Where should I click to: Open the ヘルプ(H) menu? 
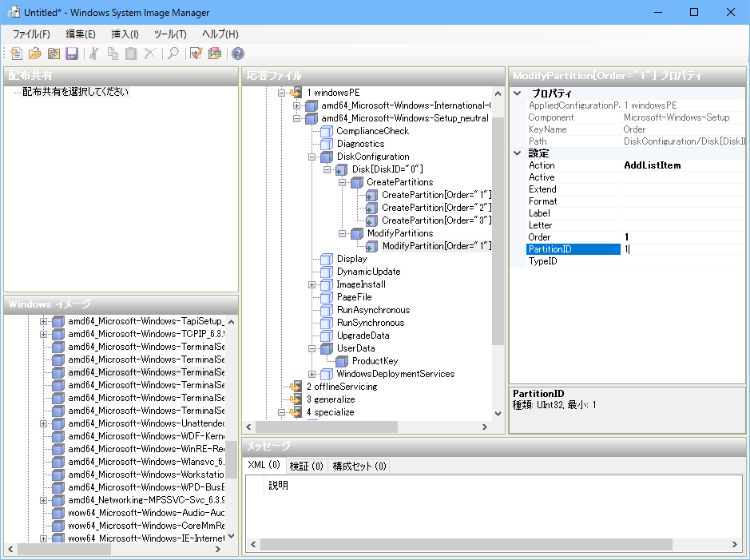click(220, 34)
